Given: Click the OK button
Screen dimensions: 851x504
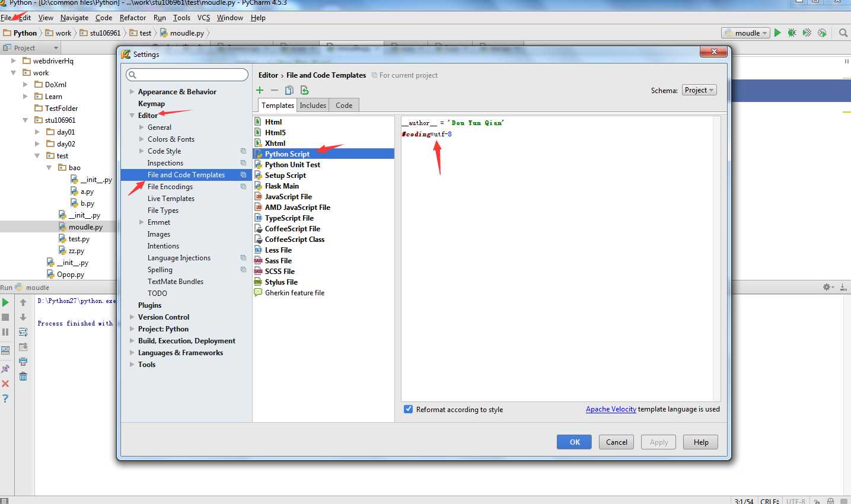Looking at the screenshot, I should pyautogui.click(x=575, y=442).
